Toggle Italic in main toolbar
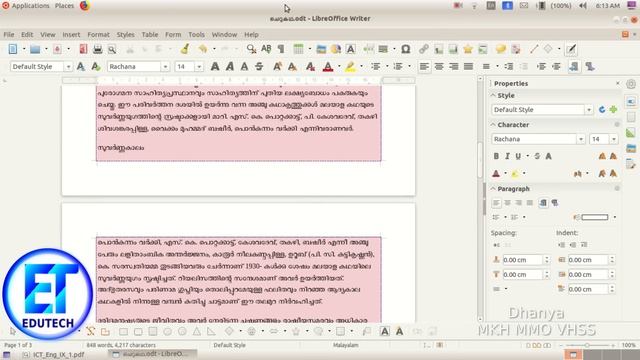This screenshot has height=360, width=640. pos(230,67)
